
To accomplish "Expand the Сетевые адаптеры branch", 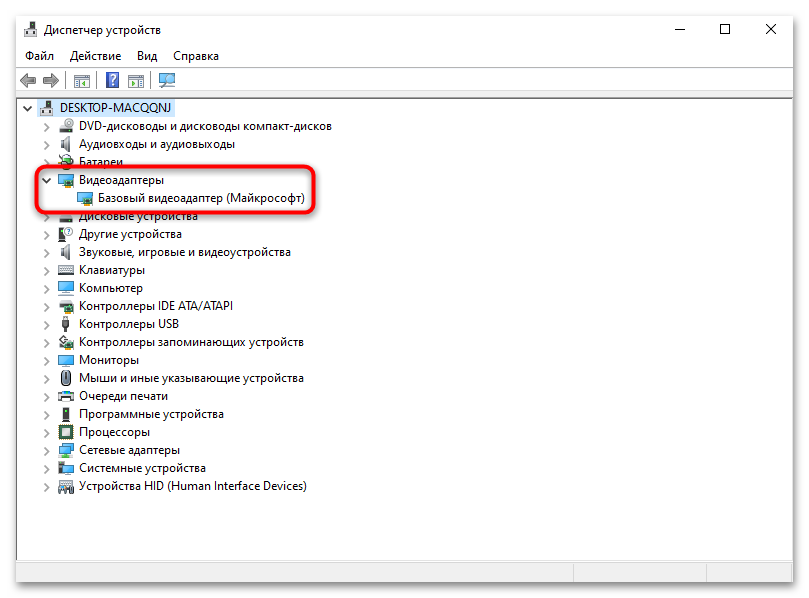I will click(x=45, y=449).
